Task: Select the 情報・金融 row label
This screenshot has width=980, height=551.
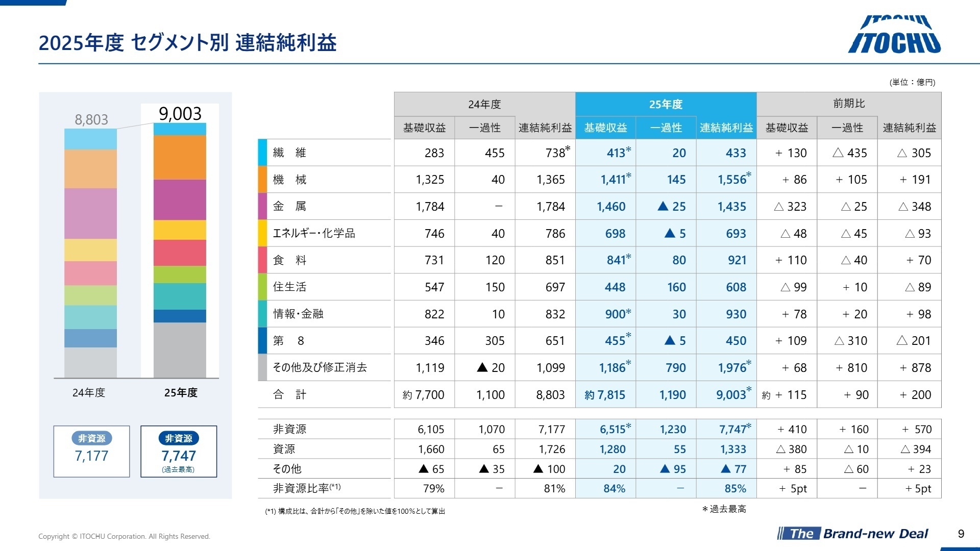Action: (298, 314)
